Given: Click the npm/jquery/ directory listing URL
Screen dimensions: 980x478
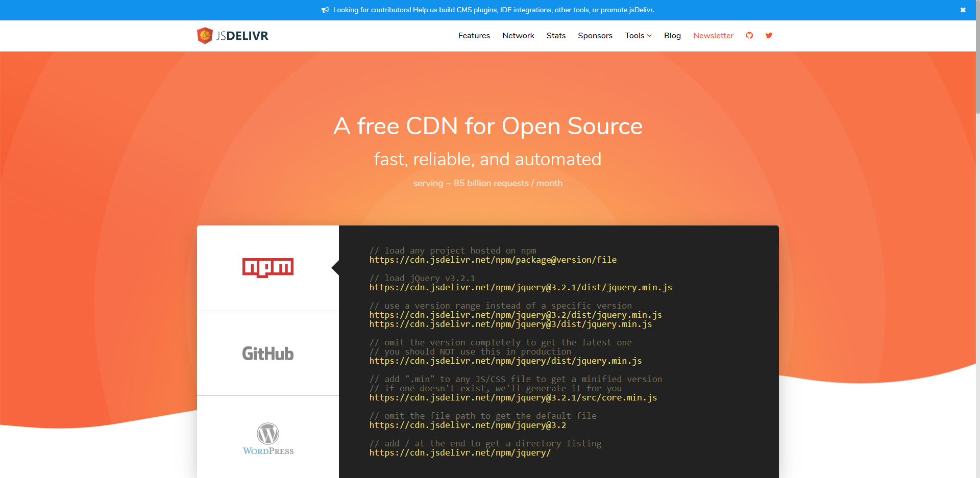Looking at the screenshot, I should click(x=460, y=453).
